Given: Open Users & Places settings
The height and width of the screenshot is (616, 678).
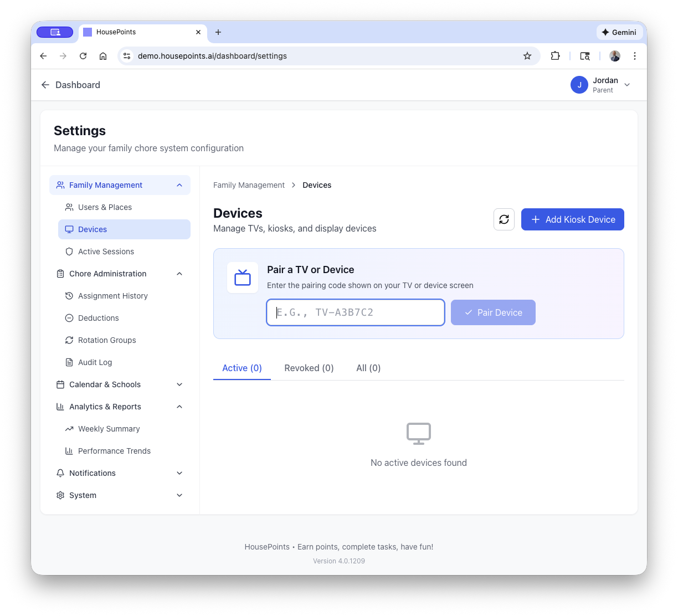Looking at the screenshot, I should click(124, 207).
